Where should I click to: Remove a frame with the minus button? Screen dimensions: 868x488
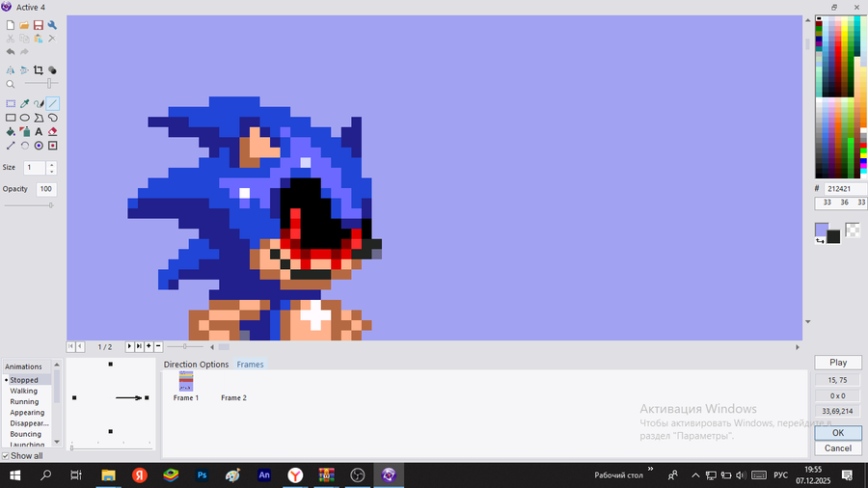click(158, 346)
